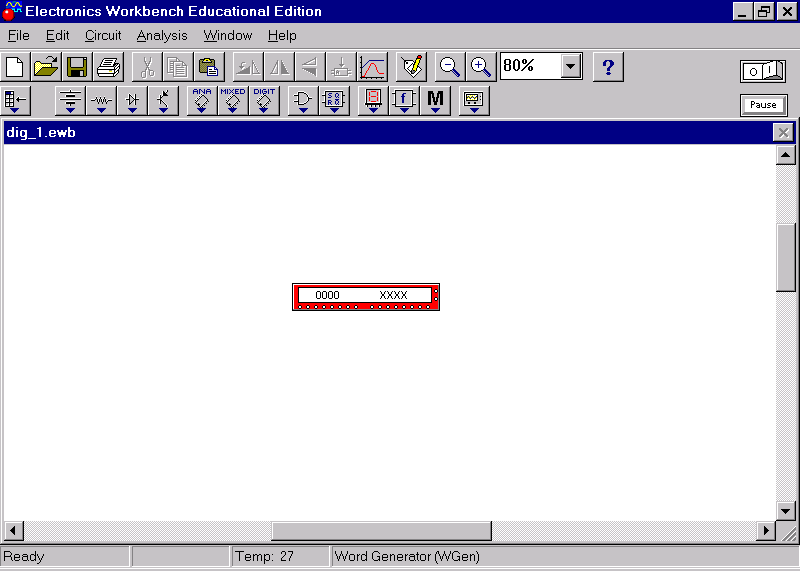800x571 pixels.
Task: Click horizontal scrollbar left arrow
Action: (x=13, y=531)
